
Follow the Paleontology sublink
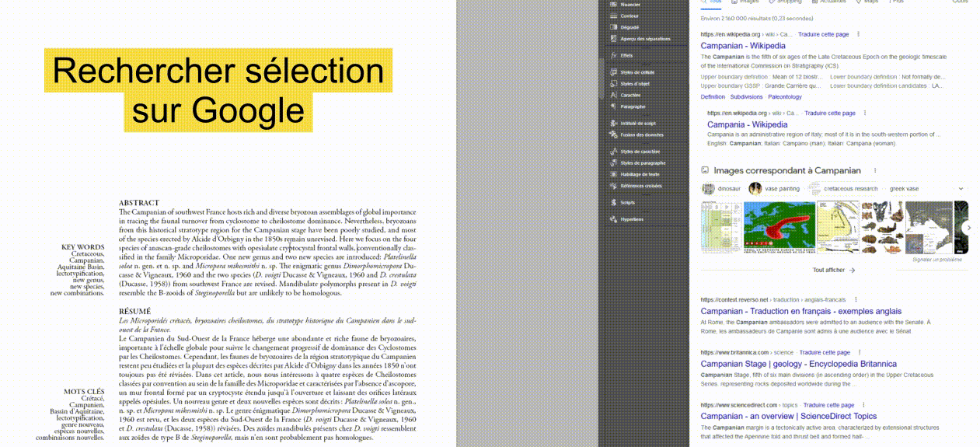point(784,97)
